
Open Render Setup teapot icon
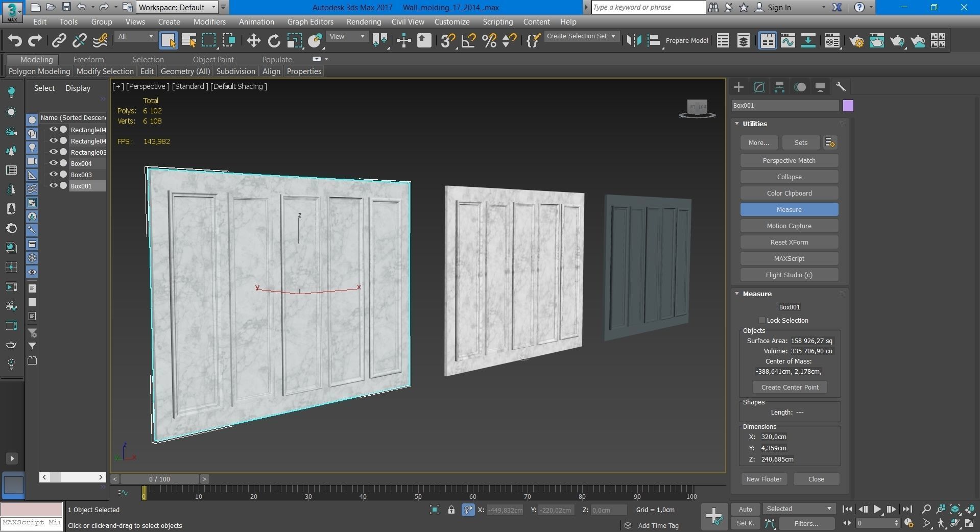[x=856, y=40]
